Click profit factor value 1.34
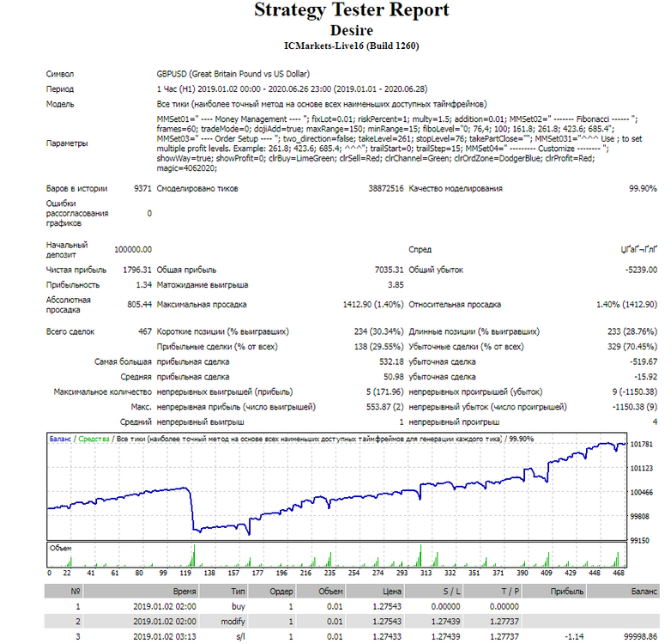The image size is (671, 644). (144, 285)
